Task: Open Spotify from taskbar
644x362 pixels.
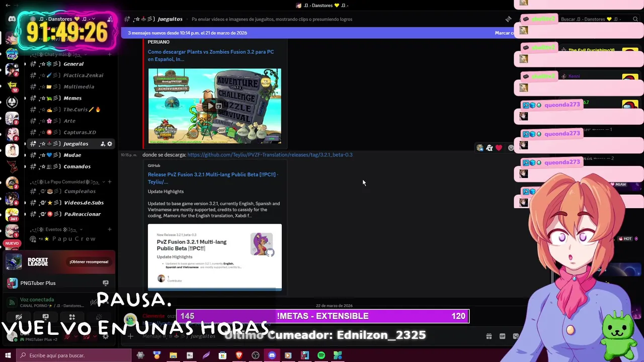Action: 321,355
